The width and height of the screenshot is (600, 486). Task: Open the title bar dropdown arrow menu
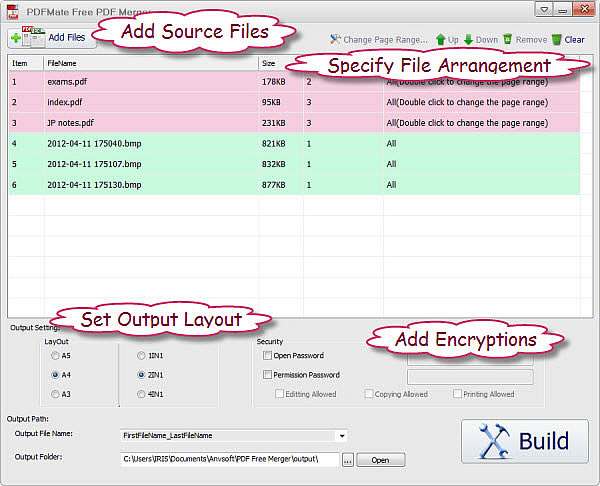544,10
